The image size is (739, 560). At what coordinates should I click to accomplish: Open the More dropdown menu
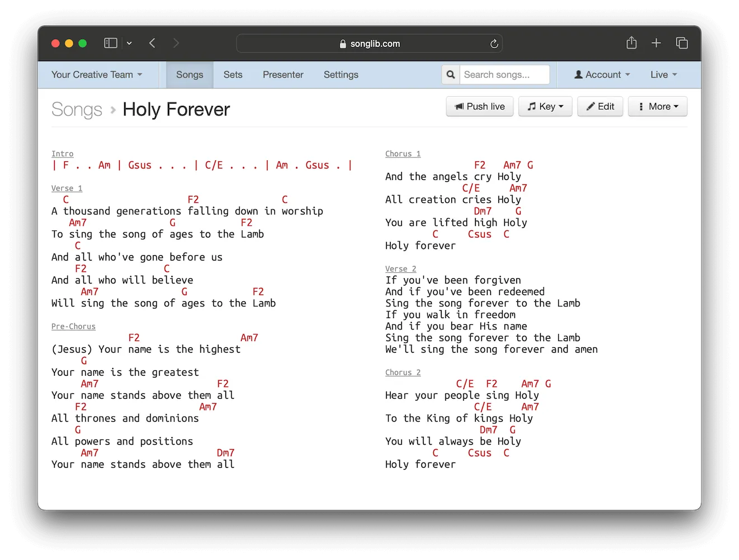pos(658,106)
